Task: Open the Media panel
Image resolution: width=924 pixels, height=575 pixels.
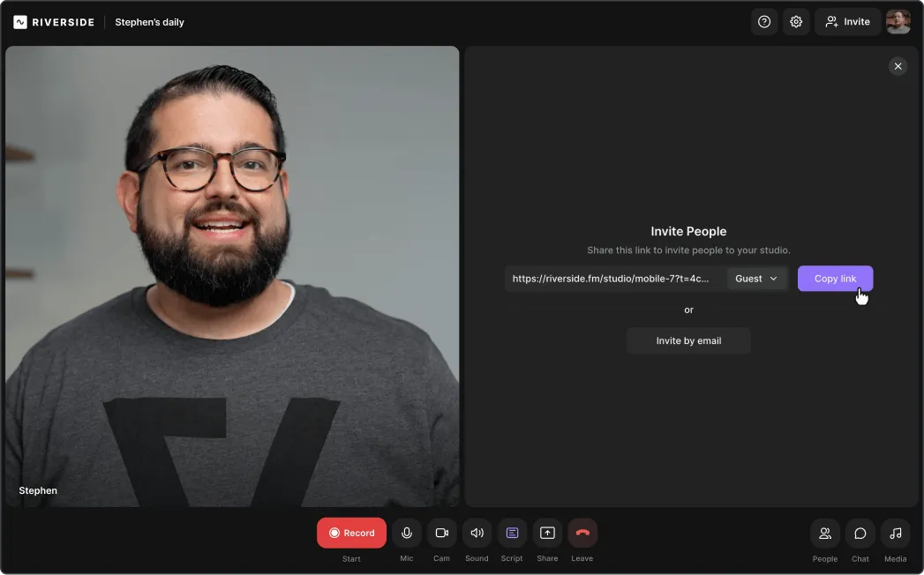Action: coord(895,533)
